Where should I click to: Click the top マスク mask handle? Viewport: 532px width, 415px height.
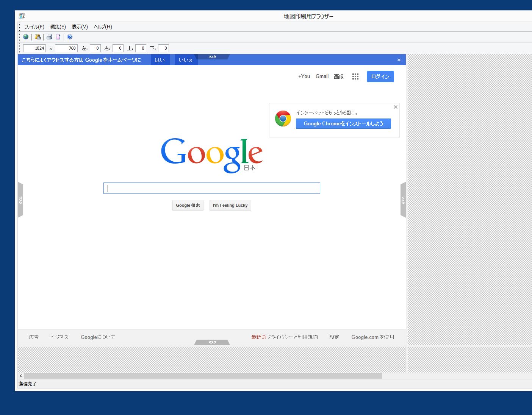[212, 57]
